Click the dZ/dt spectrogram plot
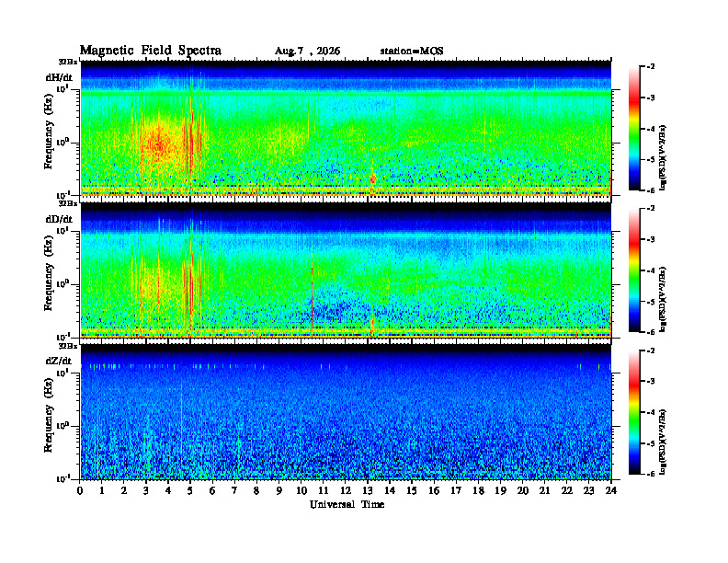Image resolution: width=728 pixels, height=563 pixels. click(x=346, y=412)
